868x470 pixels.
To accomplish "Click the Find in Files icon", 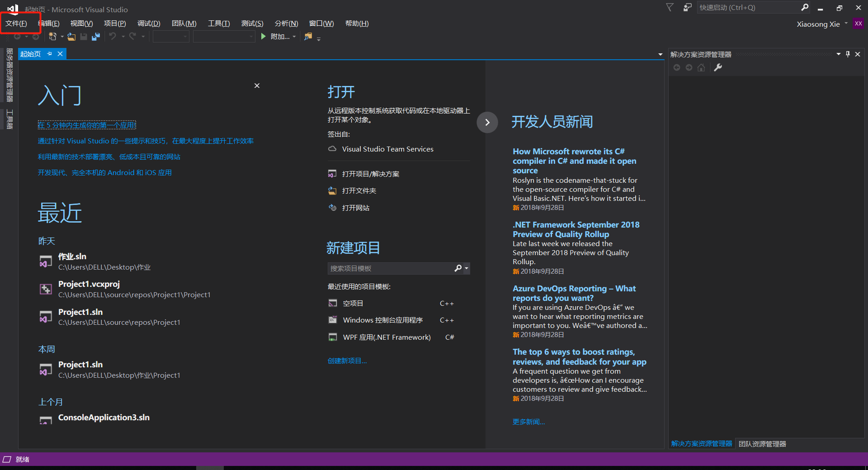I will pos(308,37).
